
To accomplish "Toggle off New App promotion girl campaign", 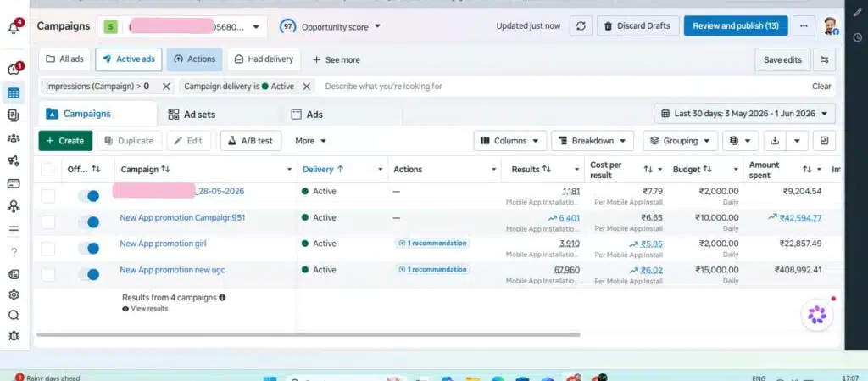I will click(x=88, y=248).
